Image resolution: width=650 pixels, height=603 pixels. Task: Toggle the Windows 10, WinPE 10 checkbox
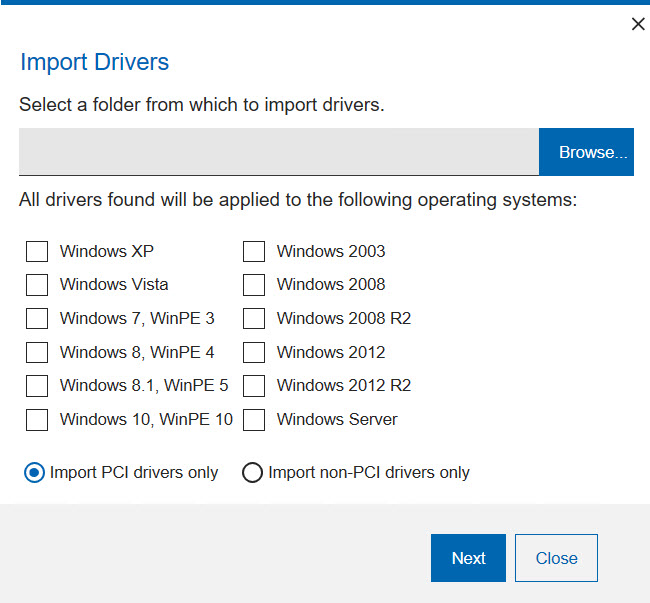point(37,420)
